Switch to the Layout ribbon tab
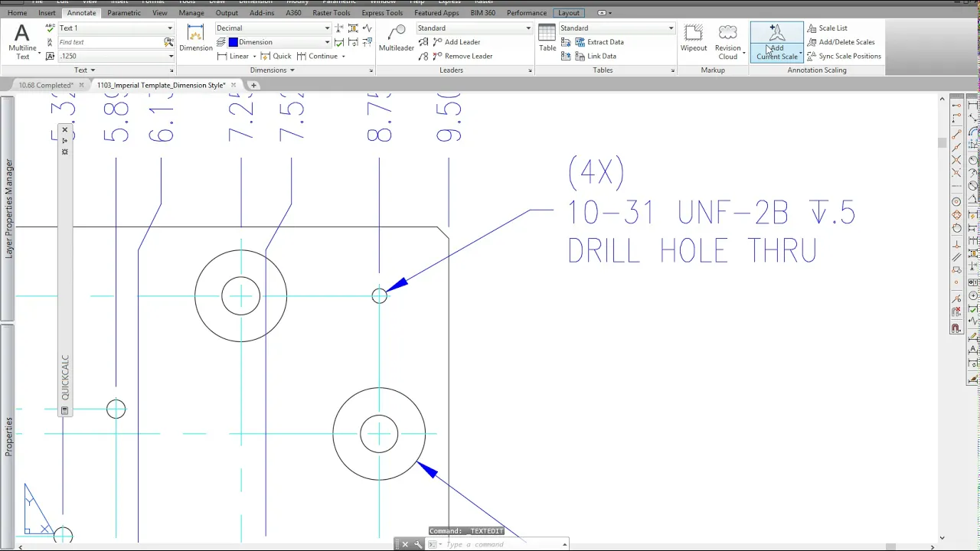This screenshot has width=980, height=551. click(569, 13)
